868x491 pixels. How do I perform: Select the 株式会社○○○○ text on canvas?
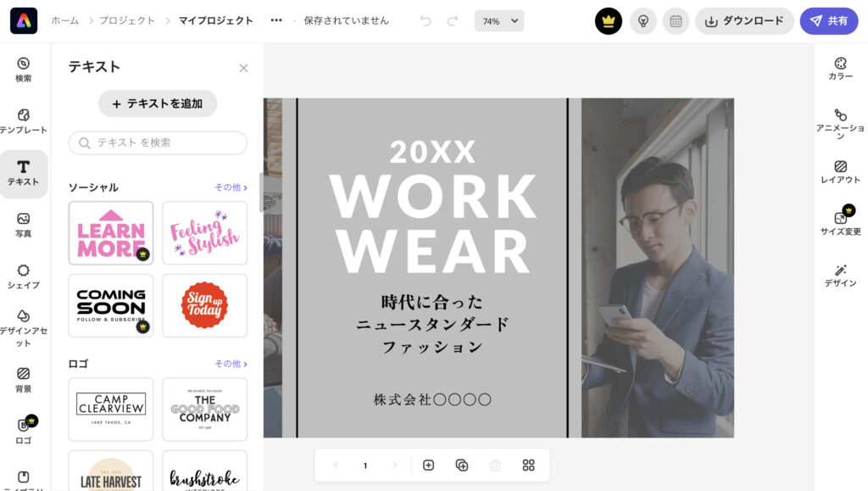coord(432,399)
